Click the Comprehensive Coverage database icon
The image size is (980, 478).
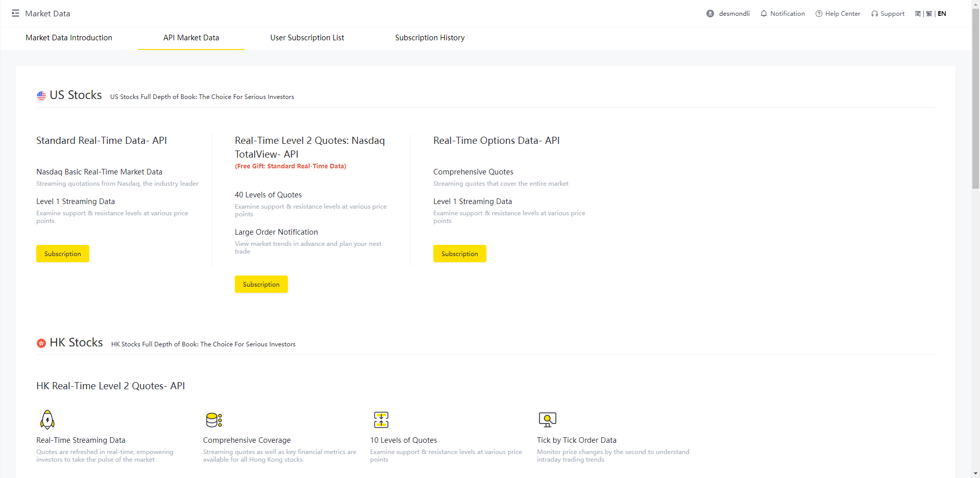214,420
